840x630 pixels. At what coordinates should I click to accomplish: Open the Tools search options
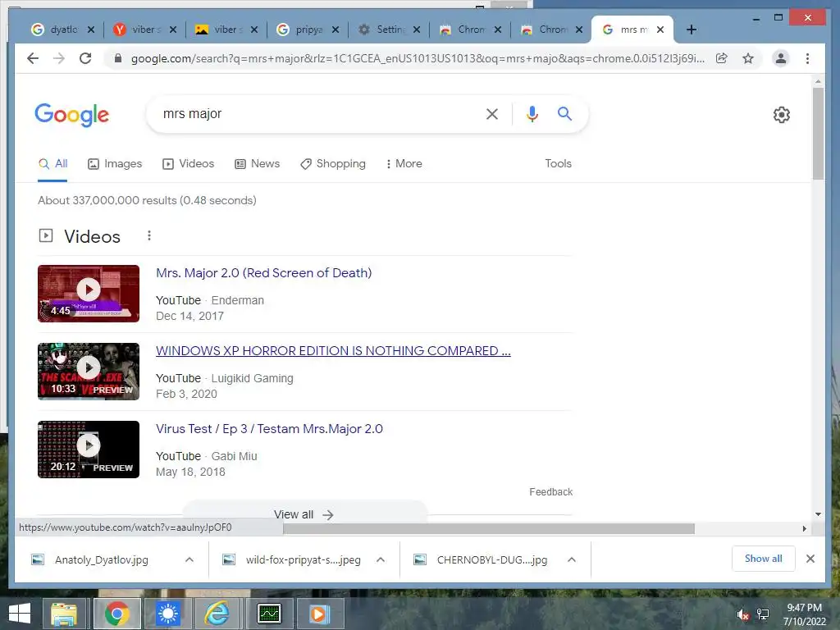[x=558, y=163]
